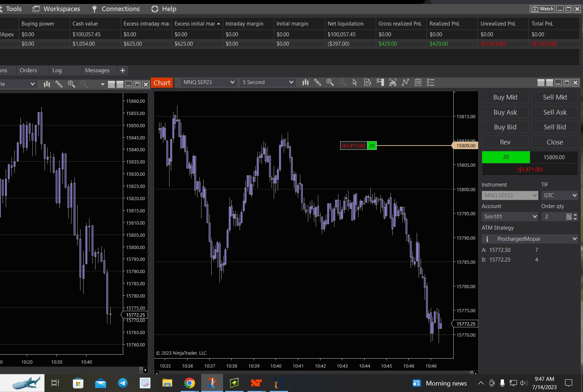583x392 pixels.
Task: Click the Close position button
Action: tap(555, 142)
